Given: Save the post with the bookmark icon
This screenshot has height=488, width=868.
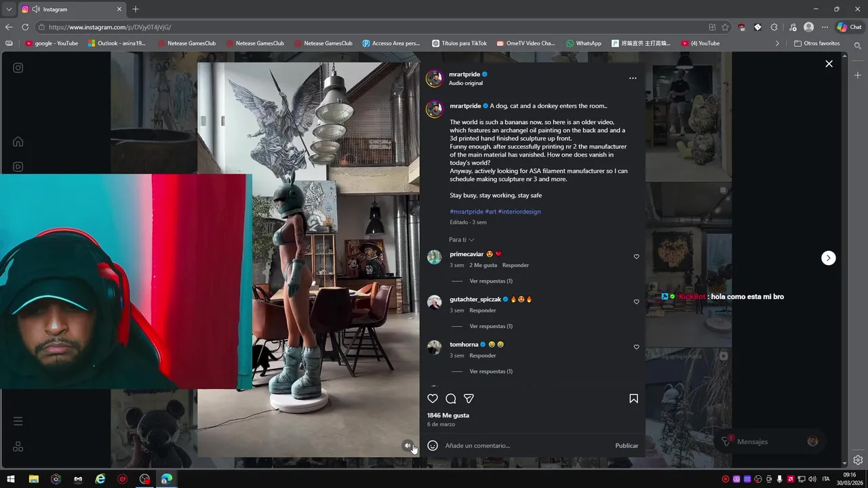Looking at the screenshot, I should pyautogui.click(x=633, y=399).
